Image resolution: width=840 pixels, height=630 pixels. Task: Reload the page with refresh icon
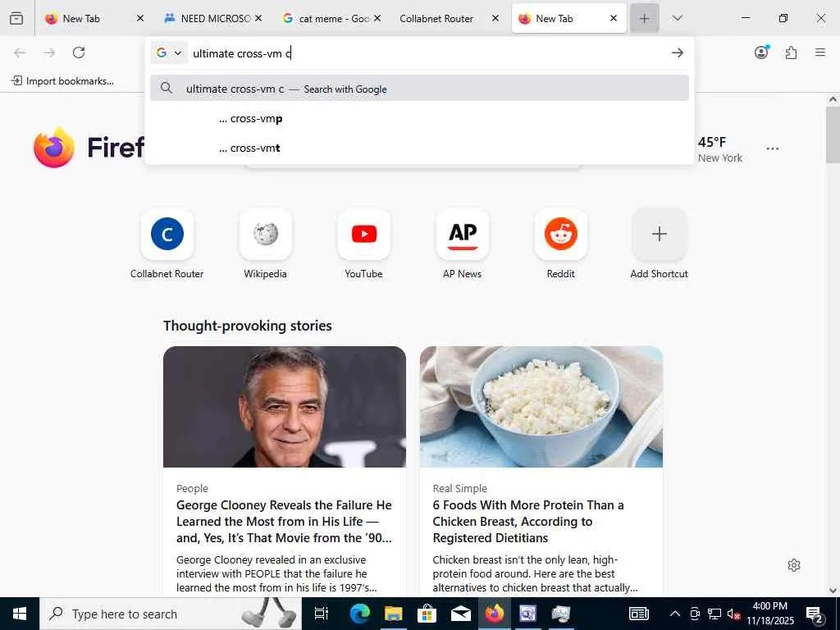[x=79, y=52]
